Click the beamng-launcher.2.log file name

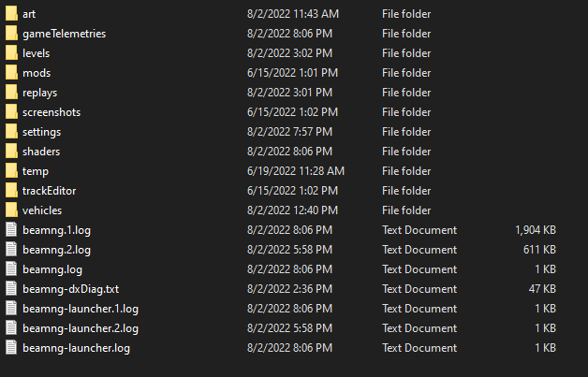click(x=81, y=328)
